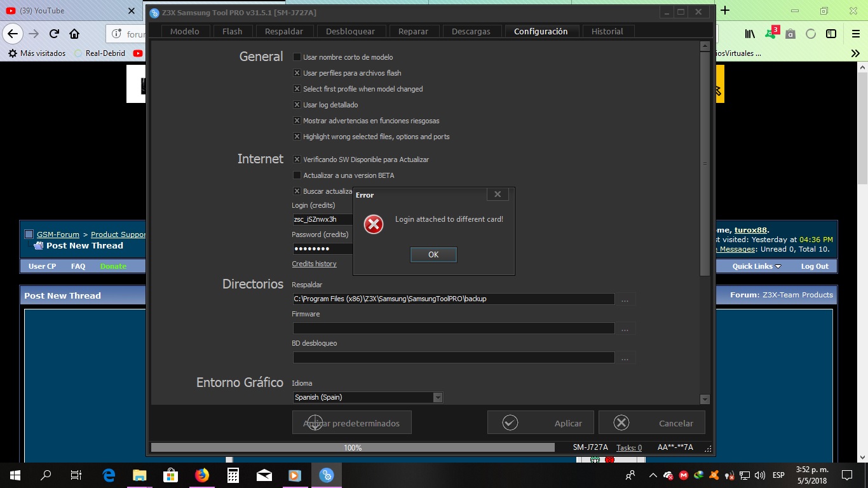
Task: Click the Avast SafePrice shopping bag icon
Action: pos(790,34)
